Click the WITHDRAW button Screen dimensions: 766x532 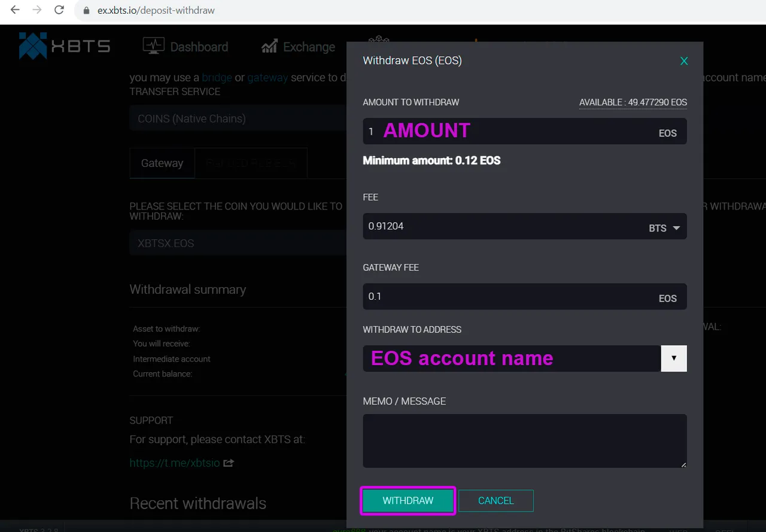408,501
